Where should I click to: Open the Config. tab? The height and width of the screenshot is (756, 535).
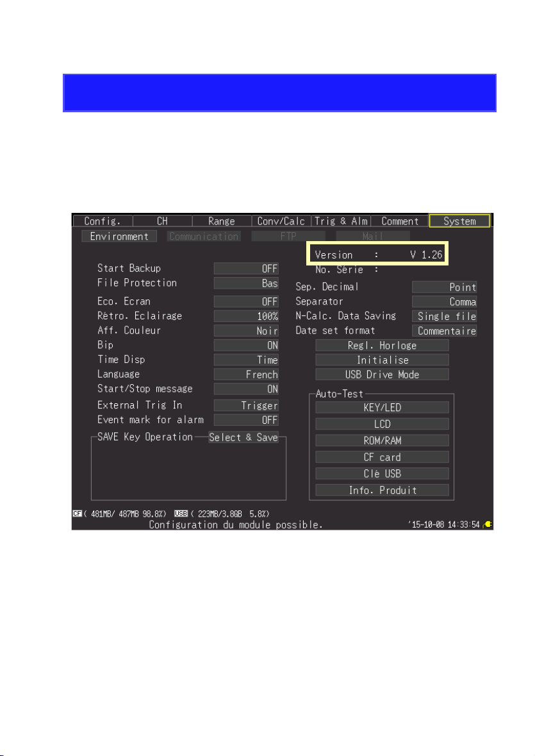pos(102,221)
